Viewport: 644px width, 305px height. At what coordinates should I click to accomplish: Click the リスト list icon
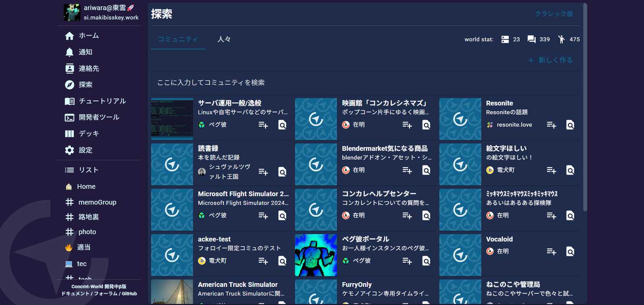tap(70, 170)
